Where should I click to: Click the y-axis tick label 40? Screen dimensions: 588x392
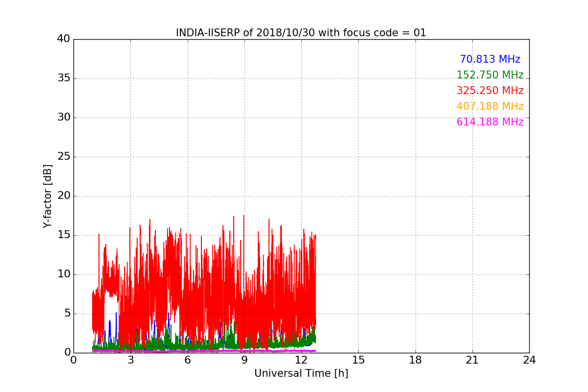(x=63, y=39)
